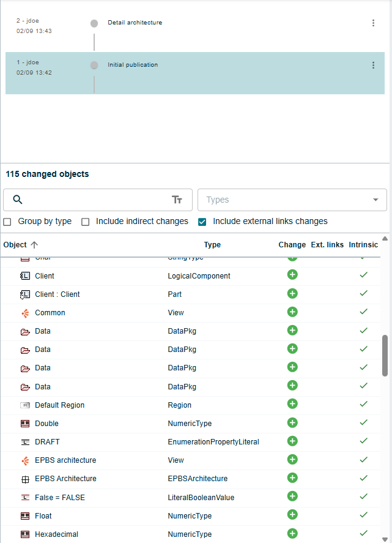The height and width of the screenshot is (543, 392).
Task: Open the Types filter dropdown
Action: pos(292,200)
